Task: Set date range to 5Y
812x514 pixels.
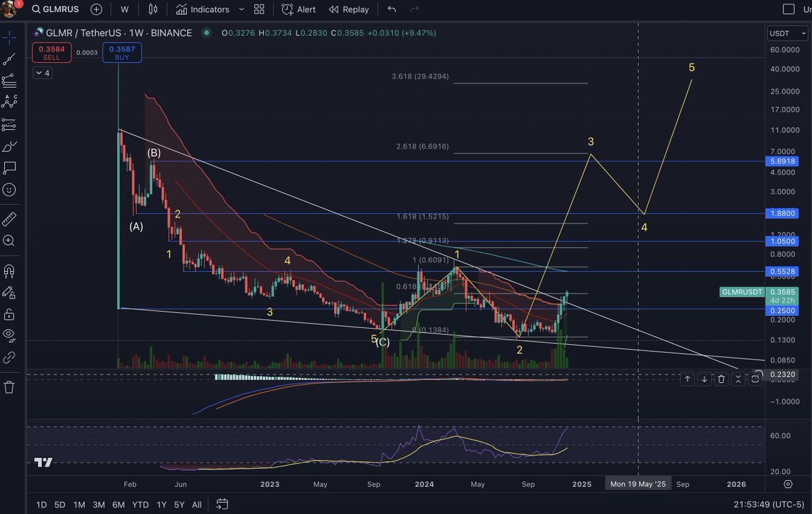Action: 179,504
